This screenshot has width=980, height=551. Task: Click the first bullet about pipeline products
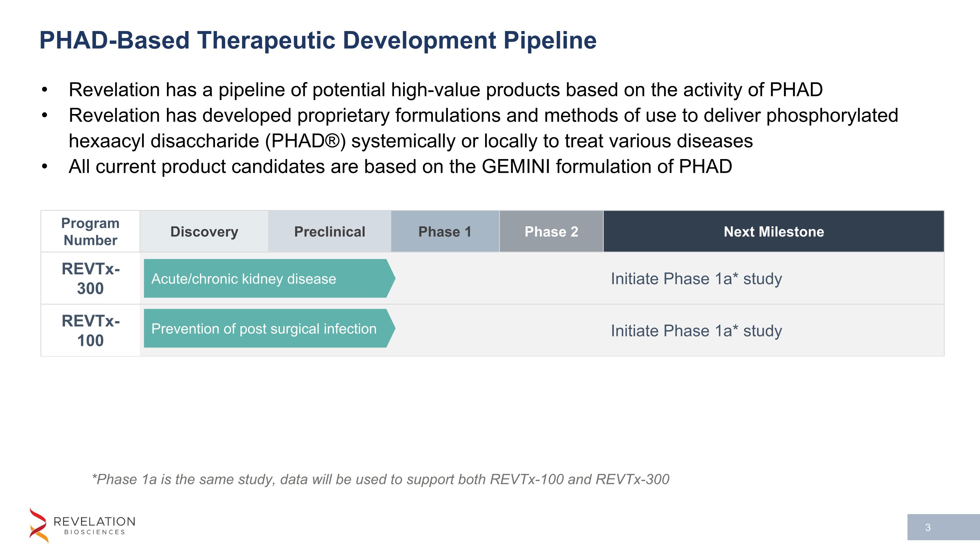click(445, 90)
